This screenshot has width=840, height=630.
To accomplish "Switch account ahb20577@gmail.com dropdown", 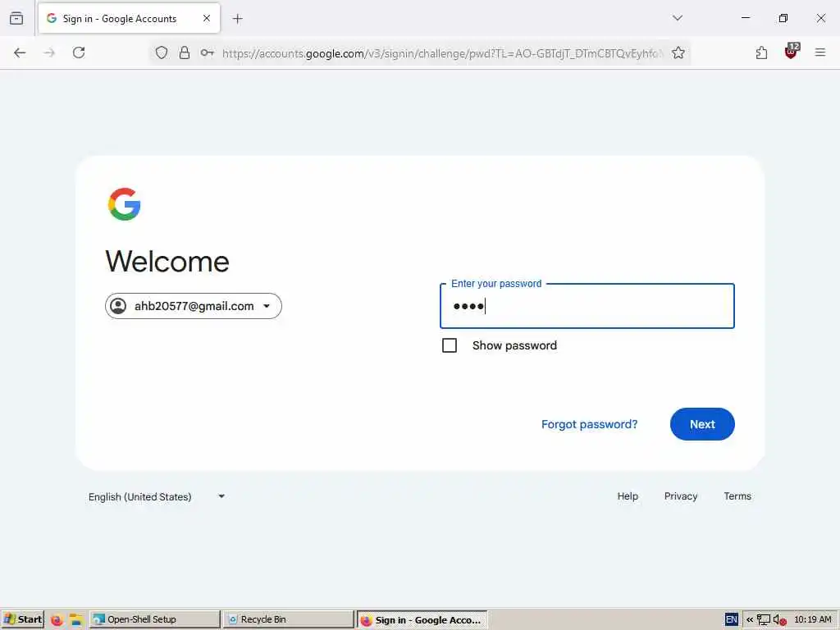I will coord(194,306).
